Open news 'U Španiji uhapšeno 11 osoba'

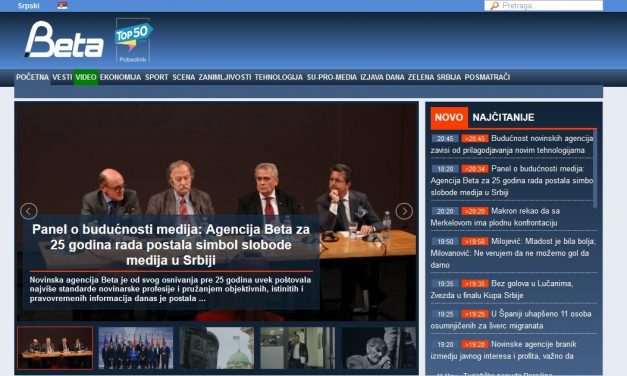coord(511,320)
